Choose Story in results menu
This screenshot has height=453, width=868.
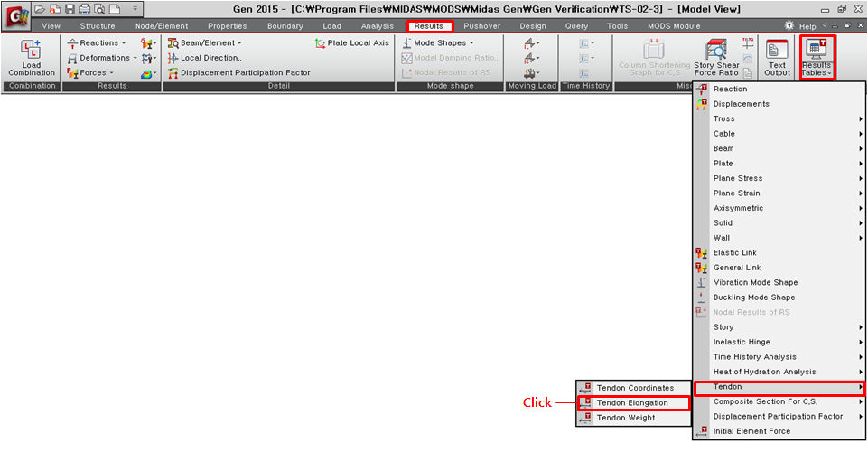pyautogui.click(x=779, y=327)
